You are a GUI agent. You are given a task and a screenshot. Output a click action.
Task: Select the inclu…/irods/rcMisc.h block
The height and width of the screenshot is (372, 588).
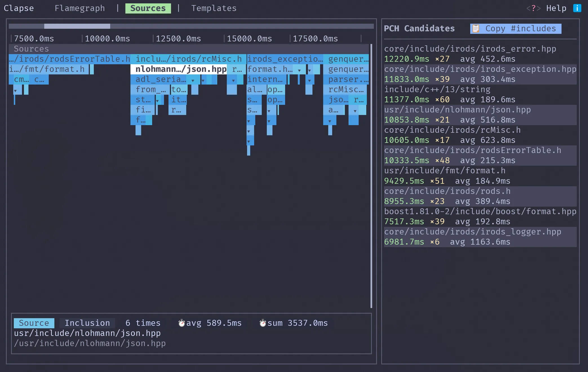coord(188,59)
